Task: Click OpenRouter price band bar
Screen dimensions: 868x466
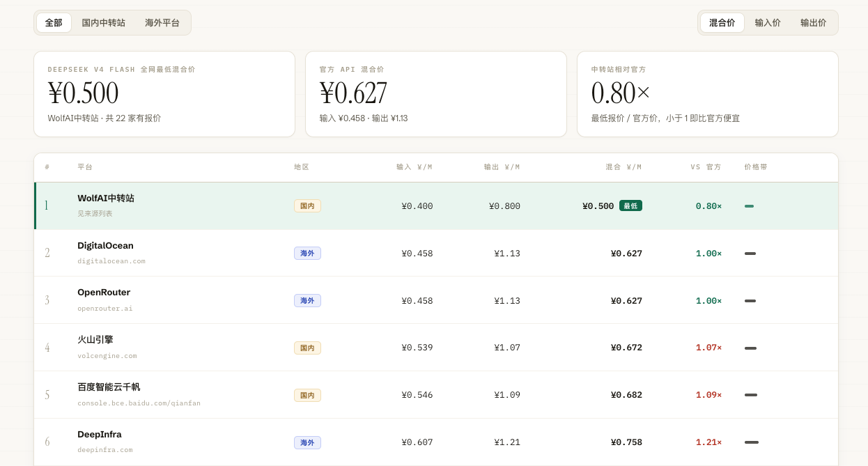Action: tap(750, 300)
